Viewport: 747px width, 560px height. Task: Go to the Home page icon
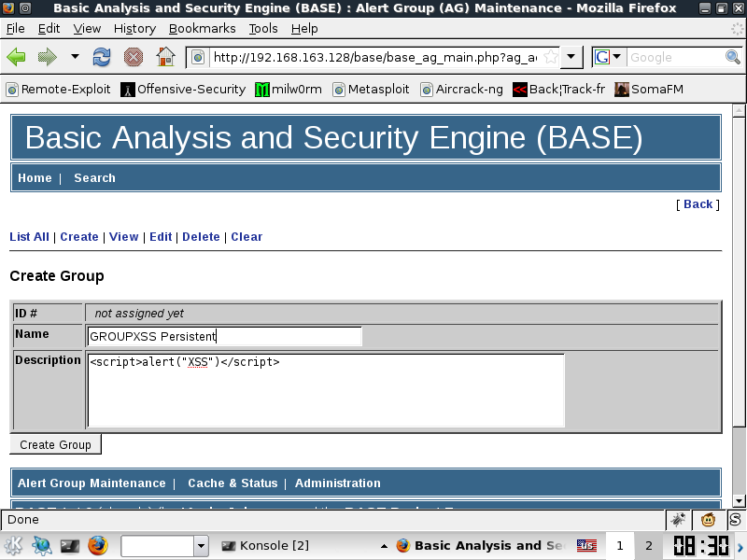click(166, 57)
